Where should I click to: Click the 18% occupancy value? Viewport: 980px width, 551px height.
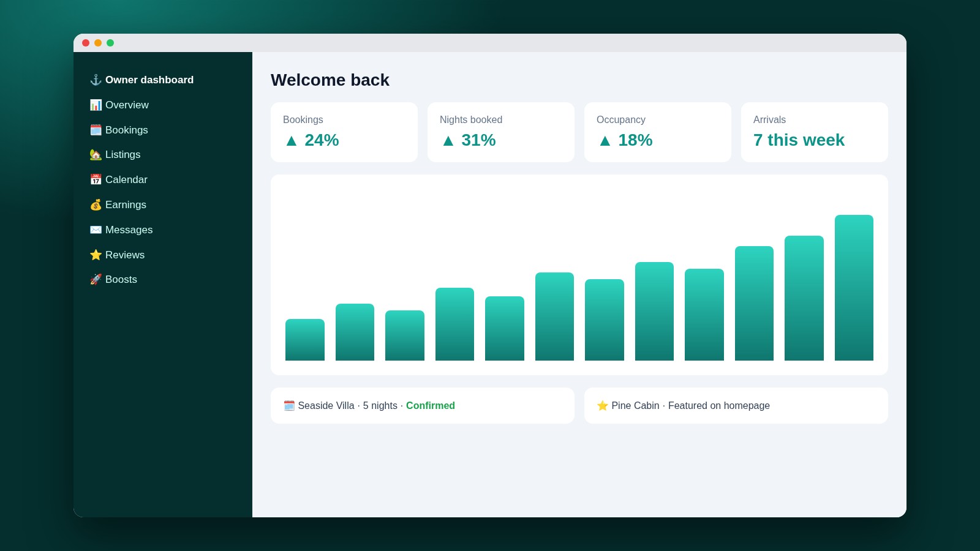point(635,140)
